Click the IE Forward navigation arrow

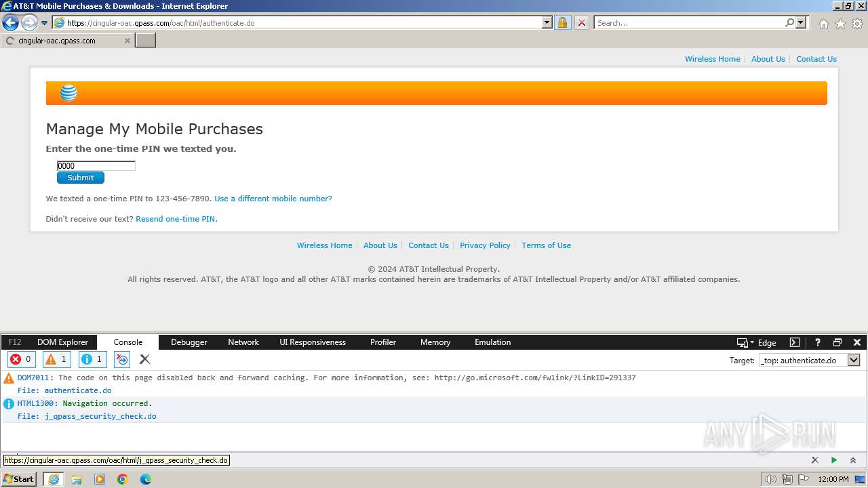29,23
